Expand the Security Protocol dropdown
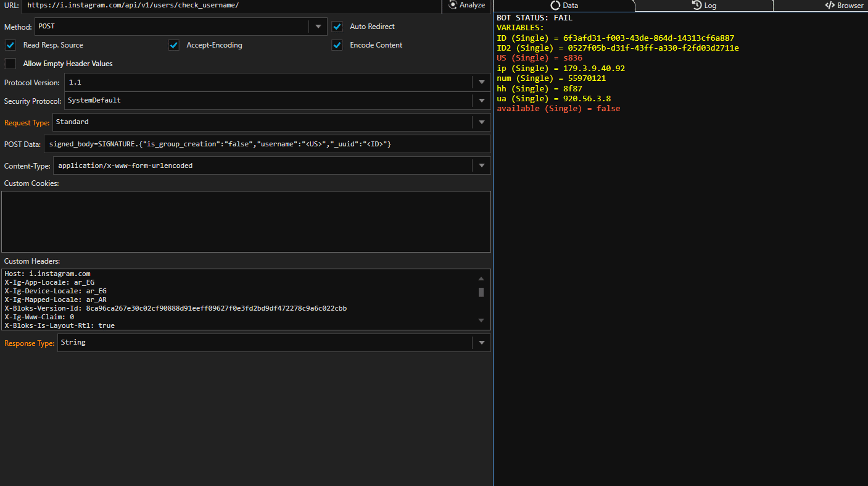Image resolution: width=868 pixels, height=486 pixels. [481, 100]
